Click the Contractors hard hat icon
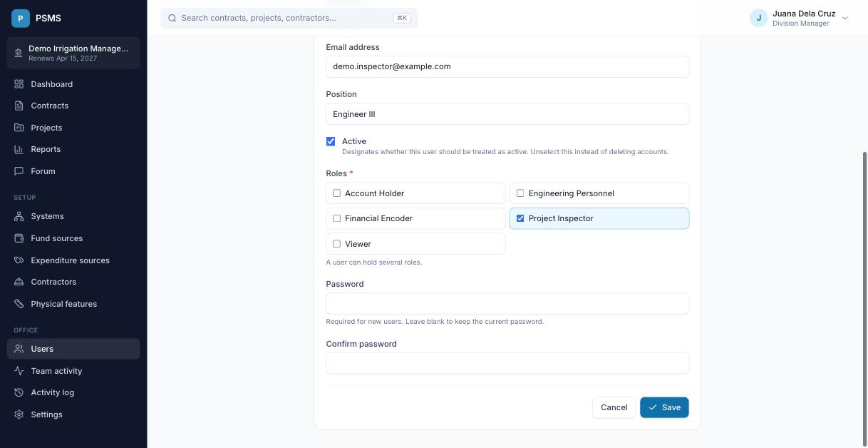868x448 pixels. 19,282
